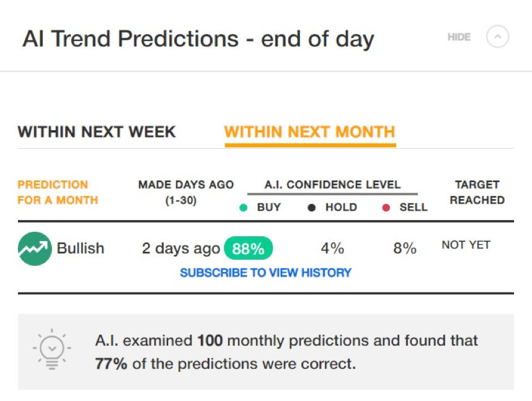Click the Prediction For A Month header
532x401 pixels.
(58, 192)
